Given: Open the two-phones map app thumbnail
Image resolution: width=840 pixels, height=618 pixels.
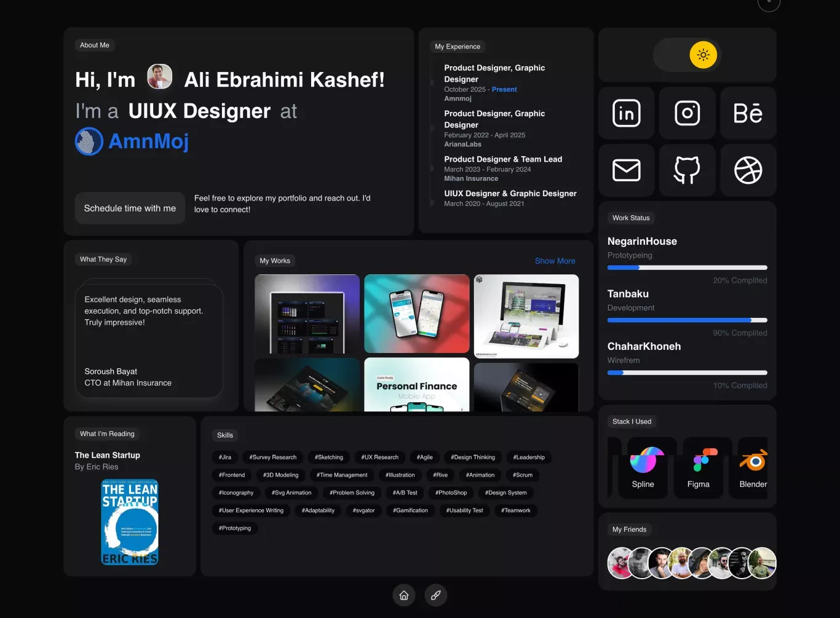Looking at the screenshot, I should [x=416, y=314].
